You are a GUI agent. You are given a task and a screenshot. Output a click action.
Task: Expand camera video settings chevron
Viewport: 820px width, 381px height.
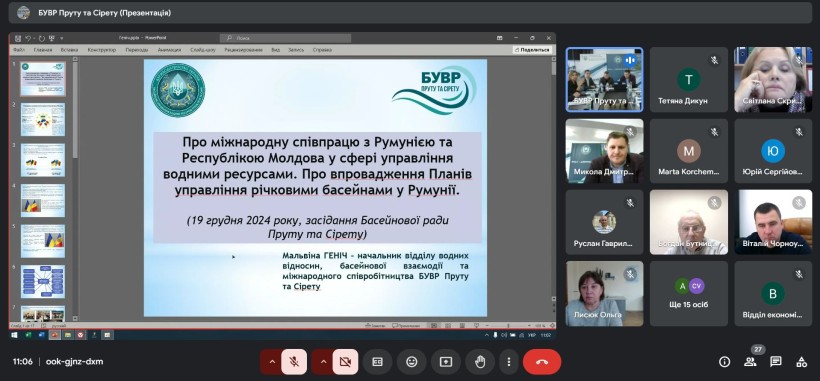click(323, 362)
